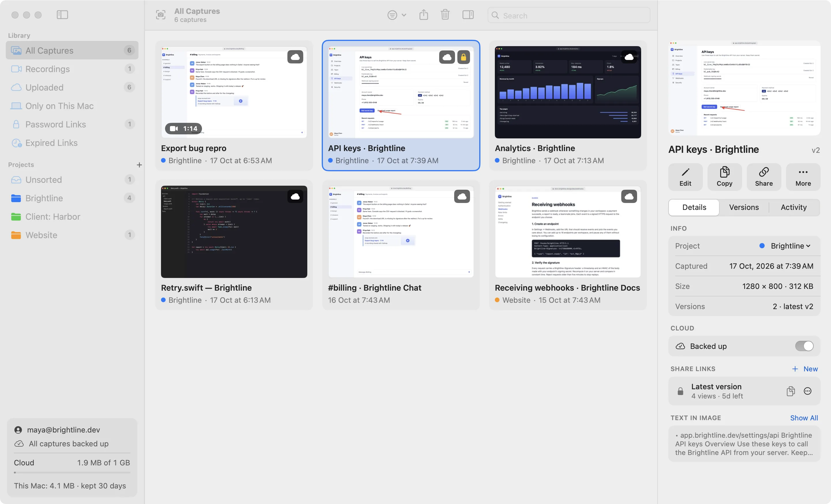Toggle the Backed up switch
The height and width of the screenshot is (504, 831).
(804, 346)
